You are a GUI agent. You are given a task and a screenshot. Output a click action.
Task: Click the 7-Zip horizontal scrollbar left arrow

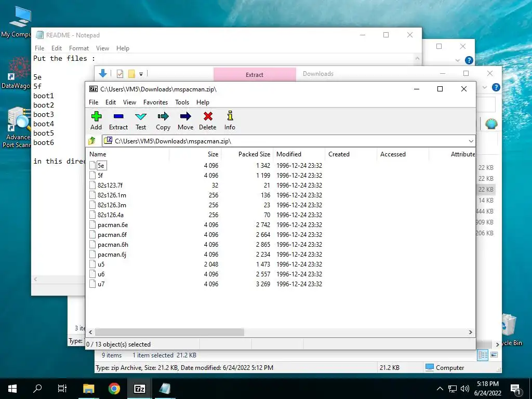[x=90, y=332]
